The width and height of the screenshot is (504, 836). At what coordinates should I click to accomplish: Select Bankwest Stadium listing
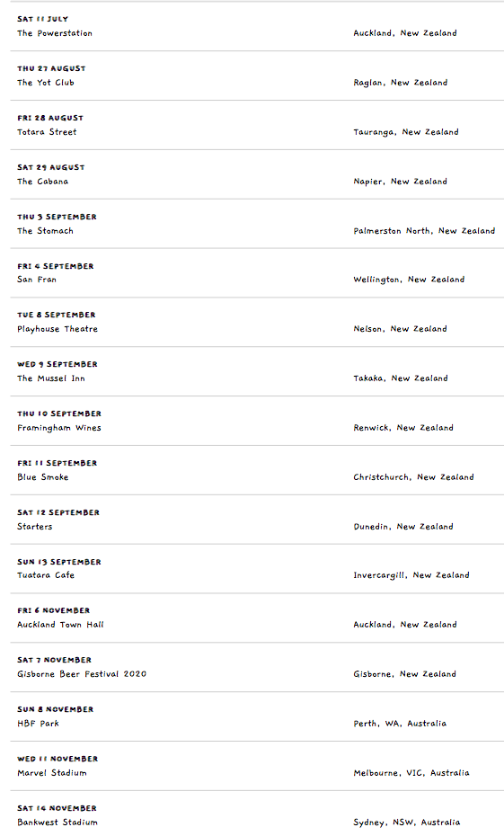coord(57,823)
